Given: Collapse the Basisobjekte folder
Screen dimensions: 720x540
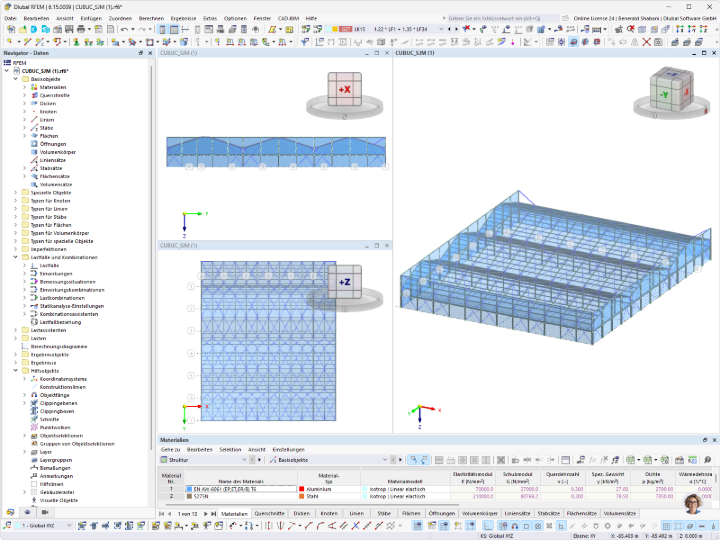Looking at the screenshot, I should click(16, 79).
